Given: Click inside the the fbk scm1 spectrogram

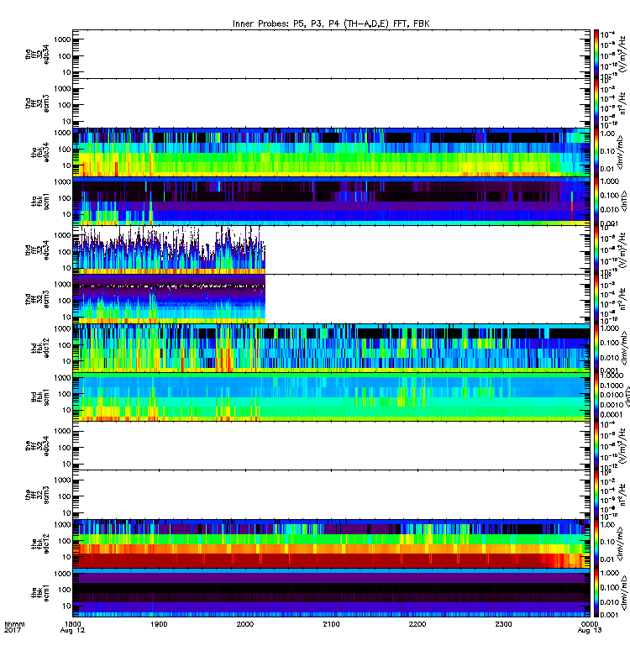Looking at the screenshot, I should [331, 593].
